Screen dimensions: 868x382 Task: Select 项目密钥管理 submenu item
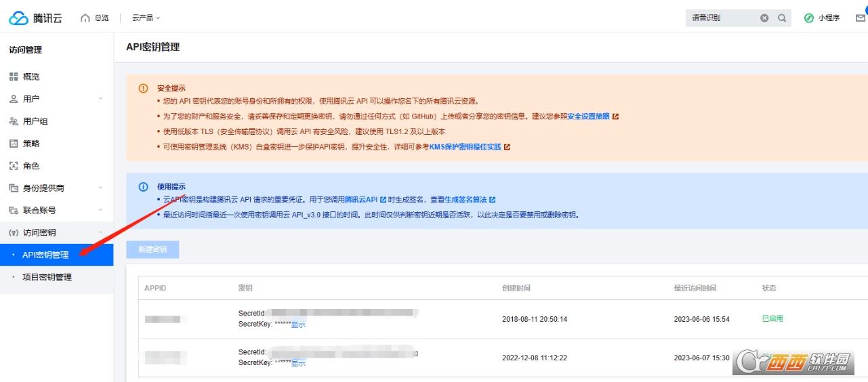tap(57, 277)
